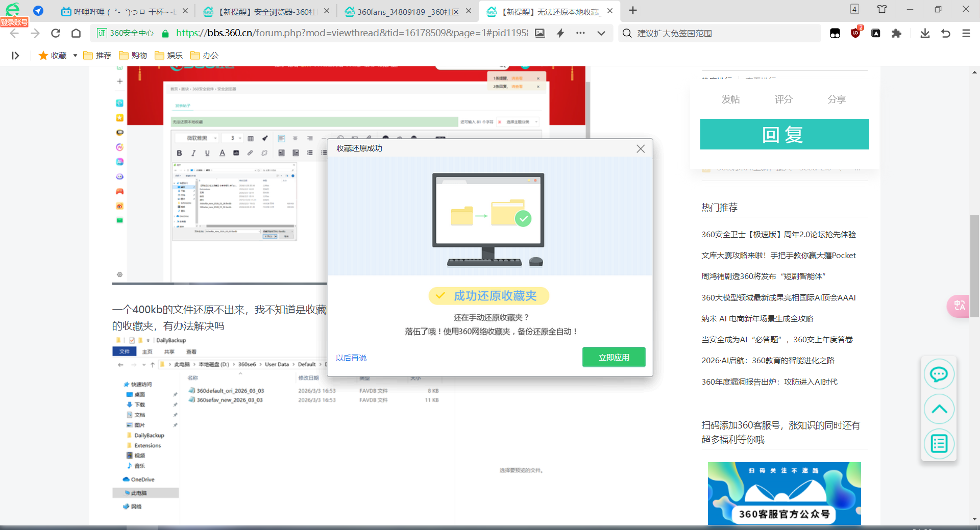
Task: Refresh the current page
Action: (56, 33)
